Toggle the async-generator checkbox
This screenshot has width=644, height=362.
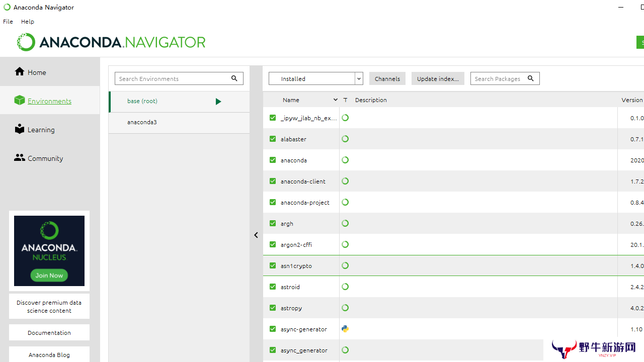[x=273, y=329]
